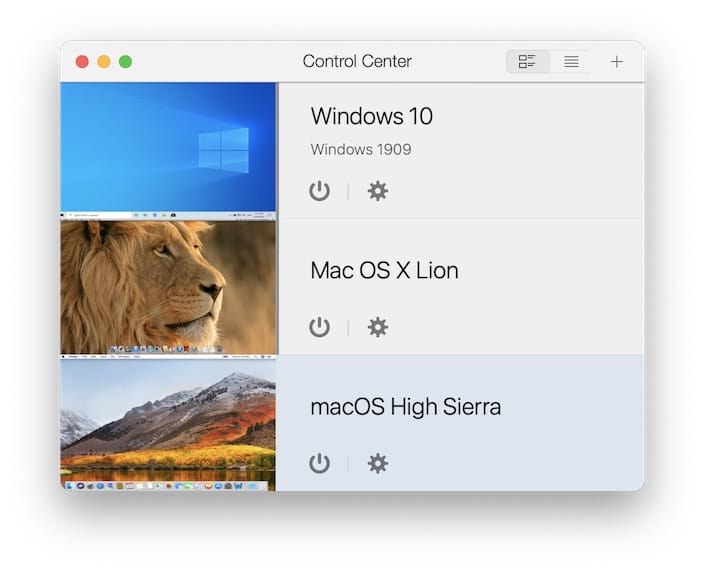Select the Lion wallpaper thumbnail
Screen dimensions: 705x571
(168, 286)
